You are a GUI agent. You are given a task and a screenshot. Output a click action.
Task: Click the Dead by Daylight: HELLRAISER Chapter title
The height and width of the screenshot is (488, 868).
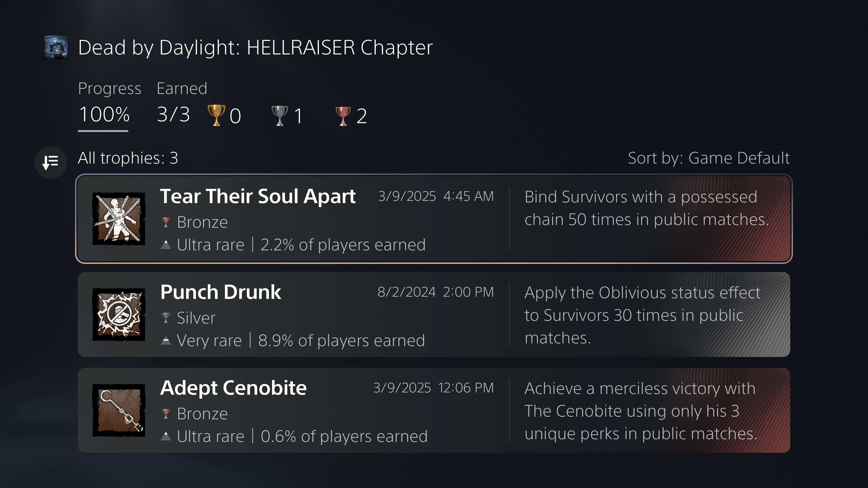[x=255, y=47]
